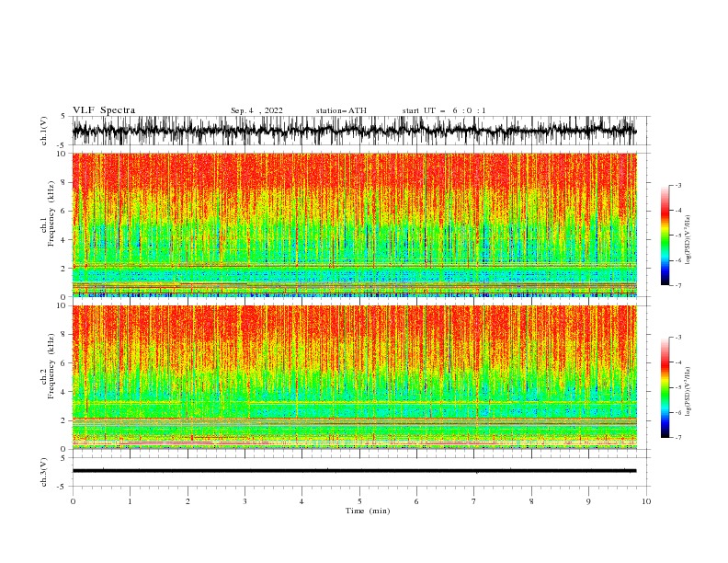Select the lower "log(PSD)(V²/Hz)" colorbar label
The height and width of the screenshot is (563, 728).
[688, 391]
